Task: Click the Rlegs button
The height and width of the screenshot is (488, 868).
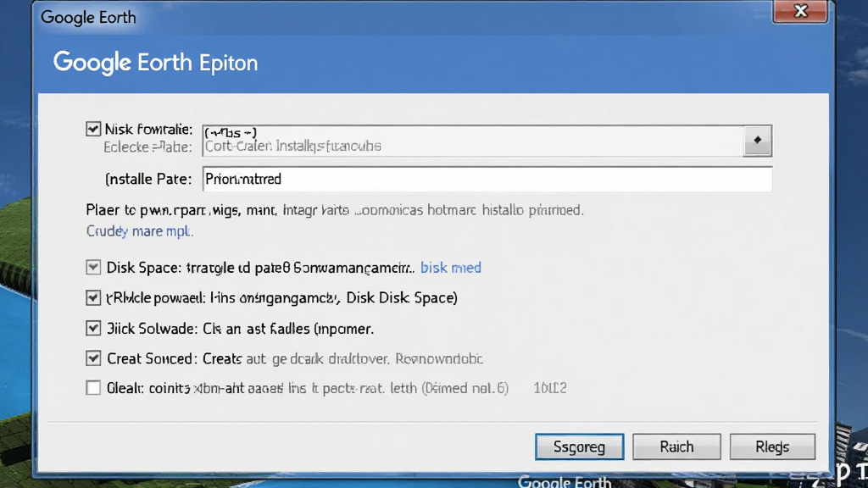Action: click(772, 446)
